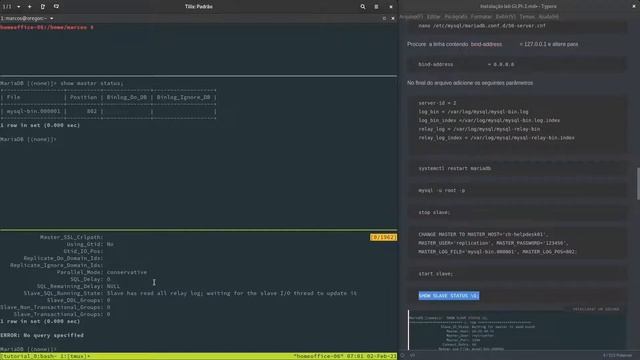Click mysql-bin.000001 cell in terminal table
640x360 pixels.
pos(33,111)
